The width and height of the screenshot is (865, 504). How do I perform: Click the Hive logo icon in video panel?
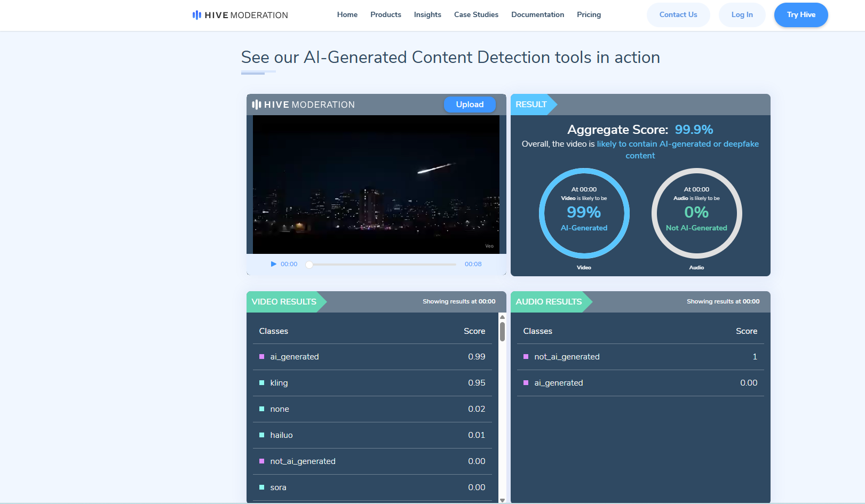coord(257,105)
